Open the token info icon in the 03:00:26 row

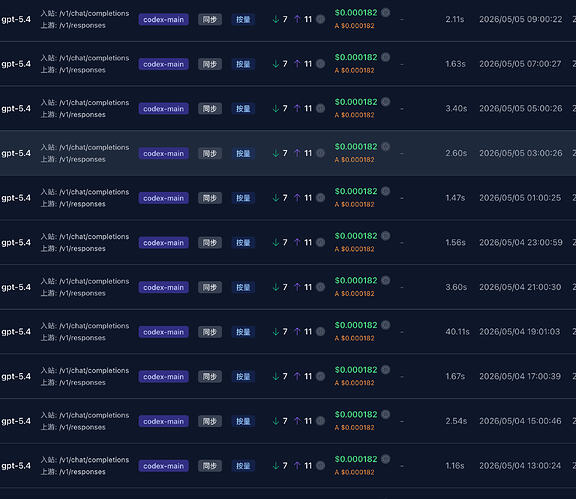point(321,153)
